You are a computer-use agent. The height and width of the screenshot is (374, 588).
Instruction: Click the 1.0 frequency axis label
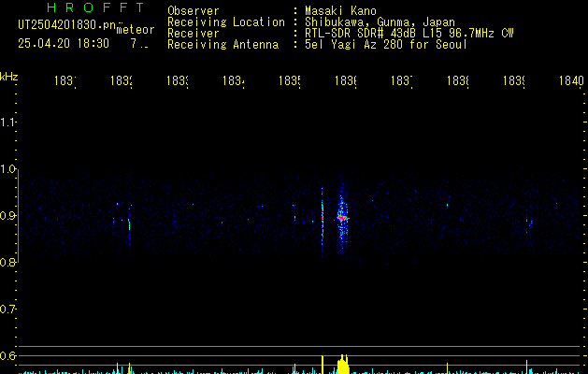[7, 169]
